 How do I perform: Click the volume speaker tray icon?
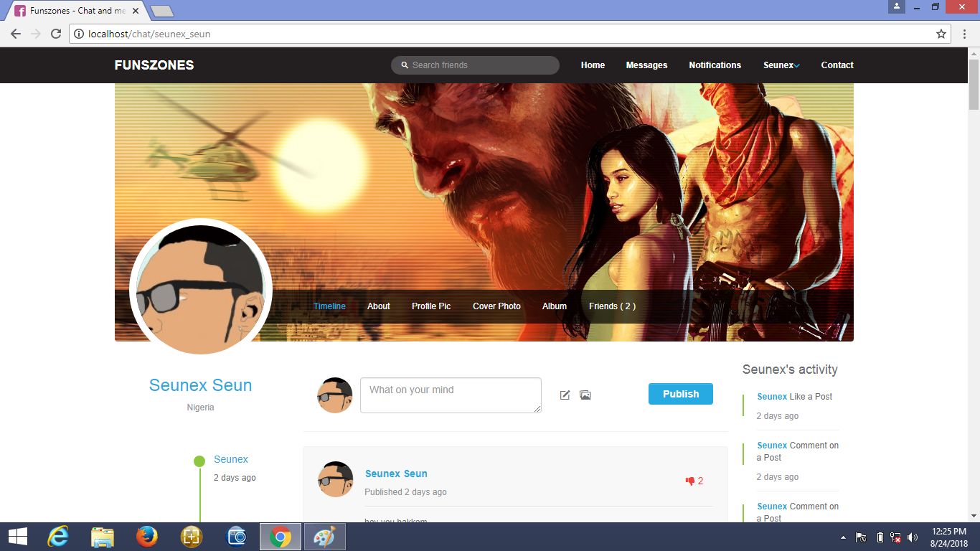coord(913,537)
